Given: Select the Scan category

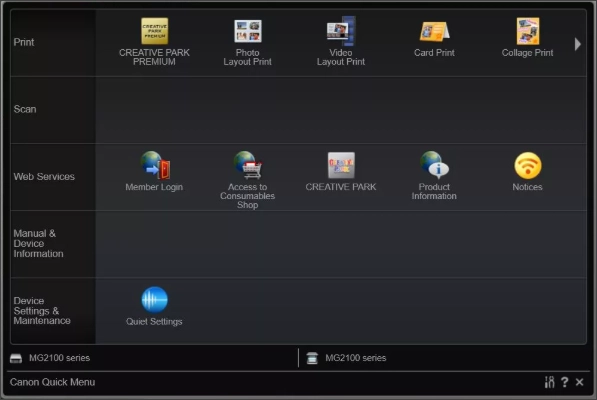Looking at the screenshot, I should (53, 110).
